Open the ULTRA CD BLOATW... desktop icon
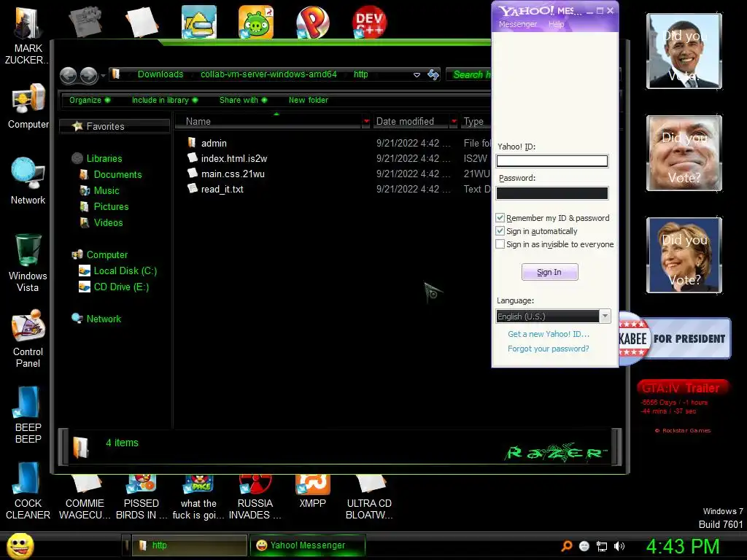 click(x=369, y=497)
